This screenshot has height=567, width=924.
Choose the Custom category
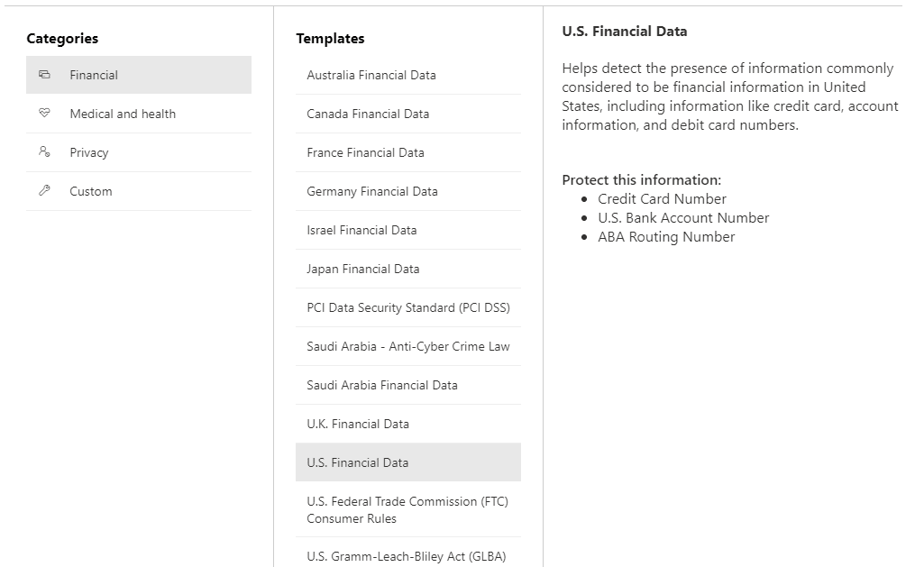[139, 191]
